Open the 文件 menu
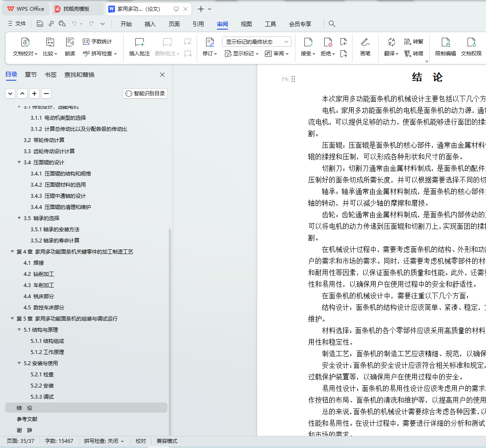Image resolution: width=486 pixels, height=448 pixels. tap(17, 24)
